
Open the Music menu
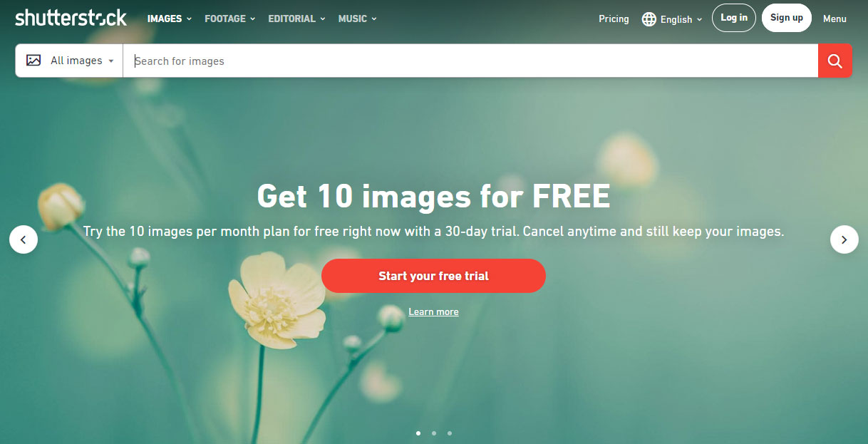click(x=358, y=19)
